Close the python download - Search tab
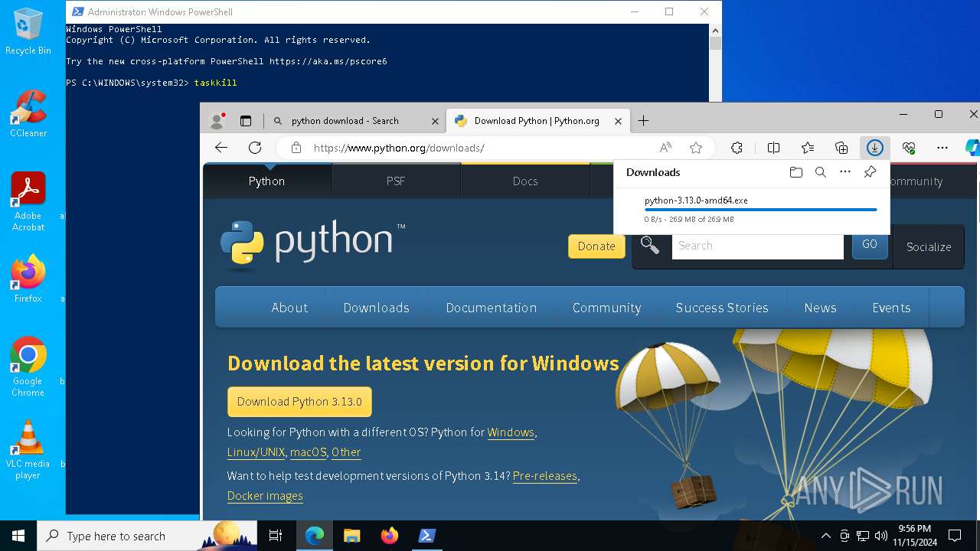 click(x=435, y=121)
